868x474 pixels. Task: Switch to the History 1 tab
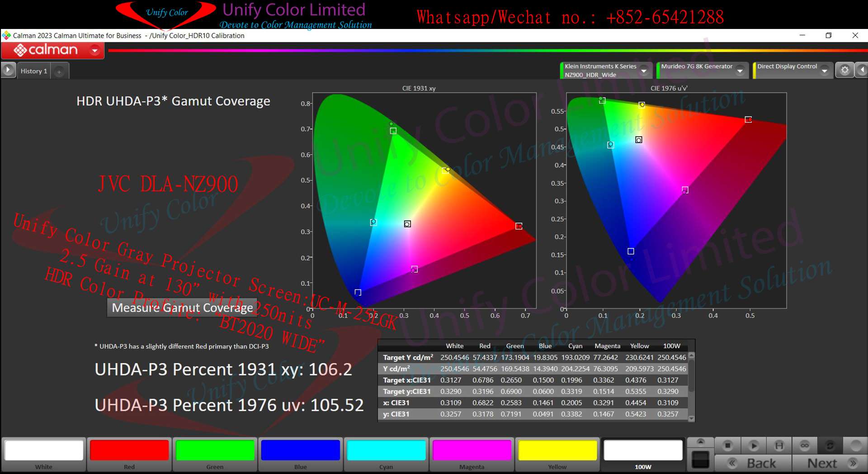[34, 71]
